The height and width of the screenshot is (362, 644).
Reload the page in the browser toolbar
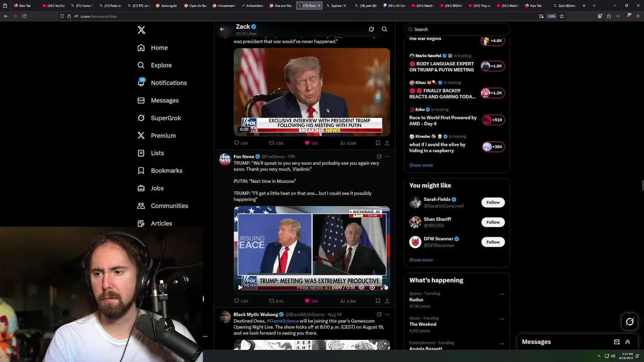click(x=24, y=16)
